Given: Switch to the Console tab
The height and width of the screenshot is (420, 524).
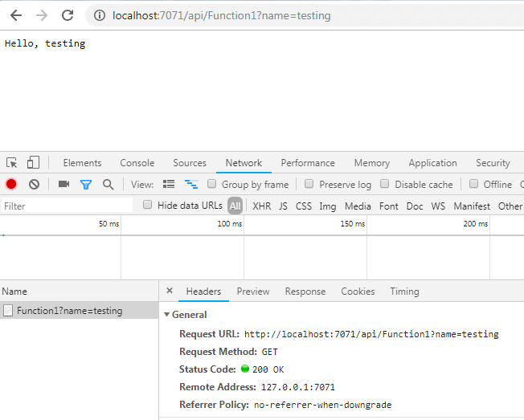Looking at the screenshot, I should (x=137, y=163).
